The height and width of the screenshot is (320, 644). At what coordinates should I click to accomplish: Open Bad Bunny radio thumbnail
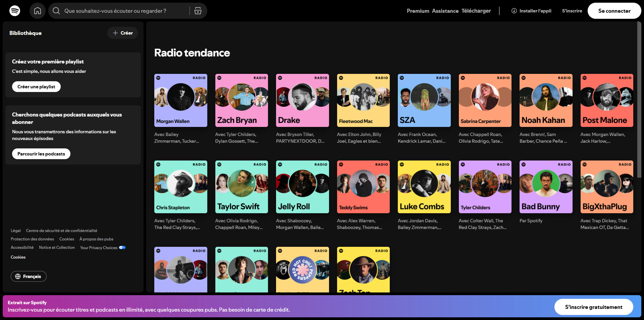click(546, 187)
